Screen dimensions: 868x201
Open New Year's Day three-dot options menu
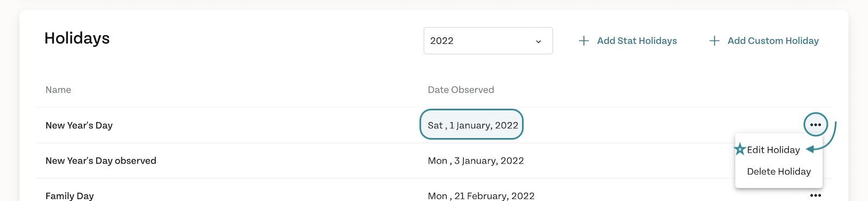coord(815,125)
